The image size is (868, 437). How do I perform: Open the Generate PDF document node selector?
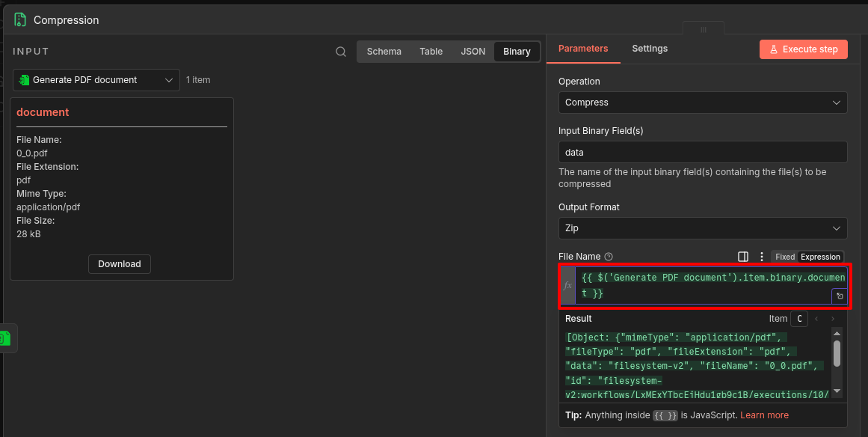(x=96, y=80)
